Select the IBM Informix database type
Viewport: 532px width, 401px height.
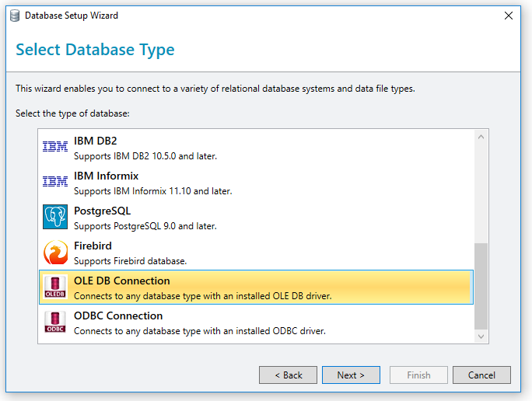[256, 183]
